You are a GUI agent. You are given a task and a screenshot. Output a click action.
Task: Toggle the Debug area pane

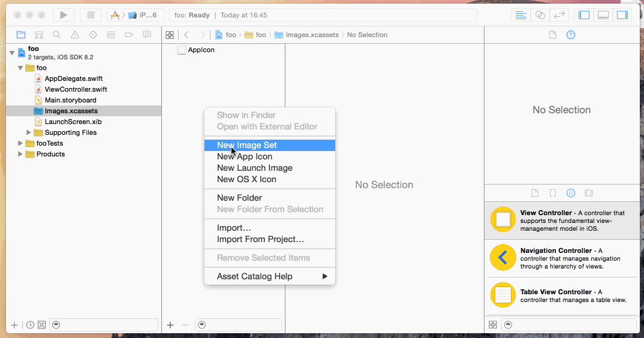pos(603,15)
